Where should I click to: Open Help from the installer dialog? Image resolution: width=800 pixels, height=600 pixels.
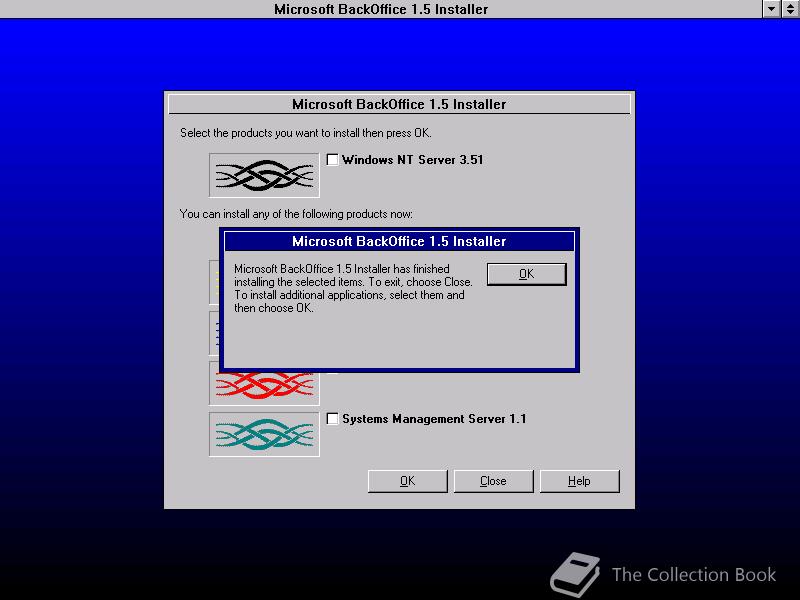[580, 481]
